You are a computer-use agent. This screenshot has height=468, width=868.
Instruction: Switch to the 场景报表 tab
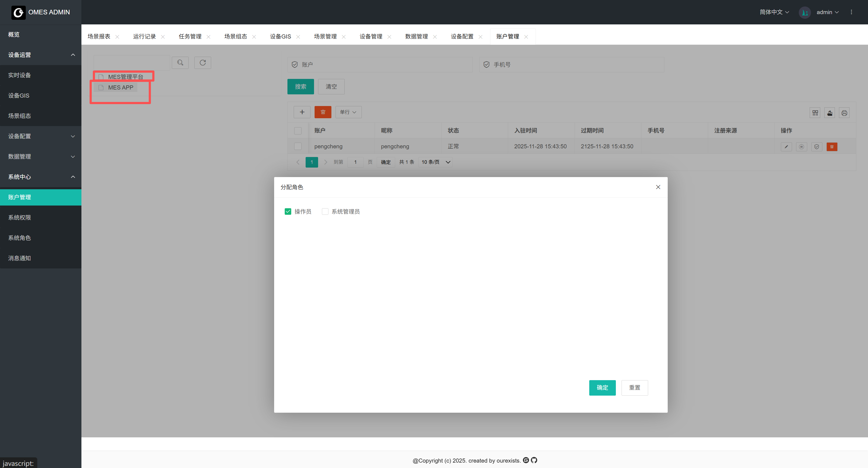coord(99,36)
